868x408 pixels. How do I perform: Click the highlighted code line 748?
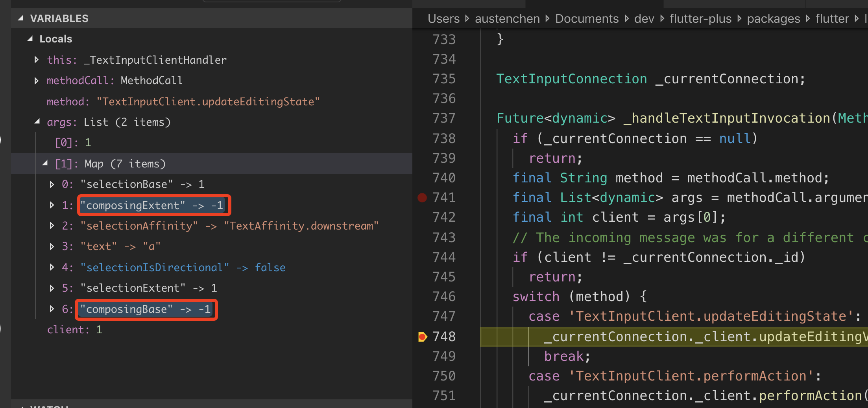[669, 336]
